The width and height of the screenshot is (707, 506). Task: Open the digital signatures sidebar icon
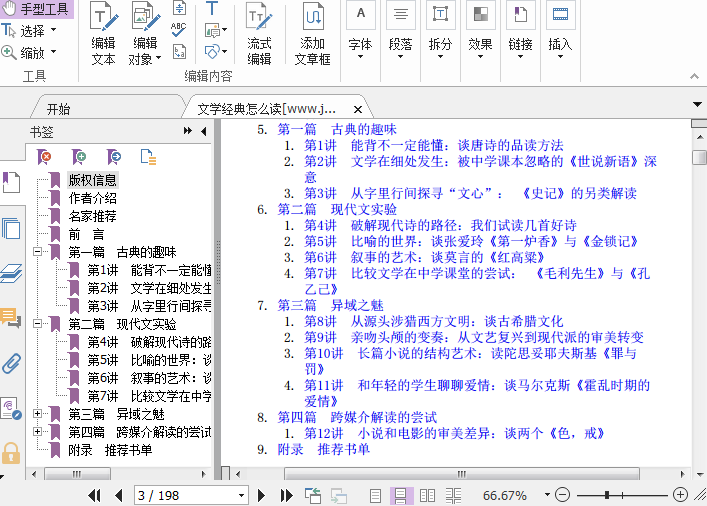[x=11, y=409]
